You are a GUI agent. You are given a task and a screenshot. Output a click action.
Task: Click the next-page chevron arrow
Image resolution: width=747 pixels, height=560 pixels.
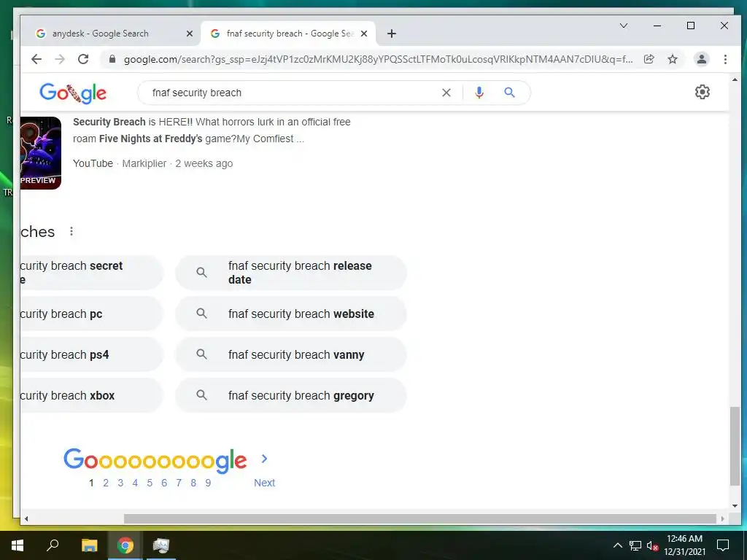point(264,459)
